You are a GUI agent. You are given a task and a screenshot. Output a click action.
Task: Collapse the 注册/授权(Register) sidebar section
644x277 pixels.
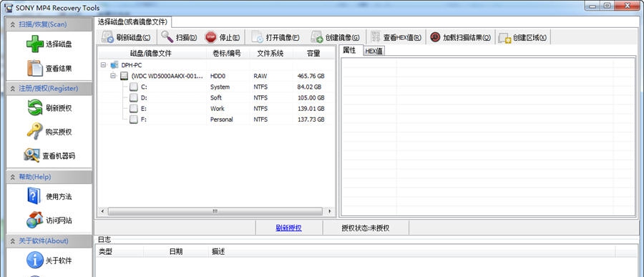coord(13,88)
